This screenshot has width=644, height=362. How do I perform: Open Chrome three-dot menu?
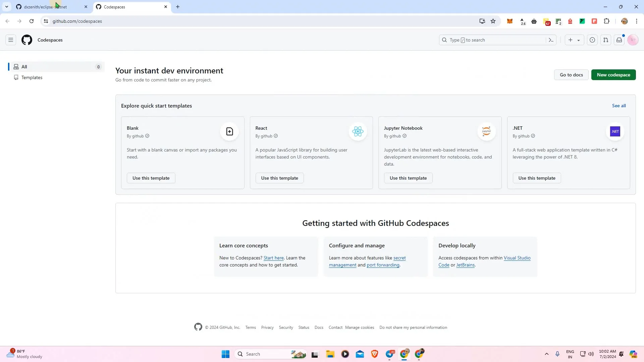coord(637,21)
